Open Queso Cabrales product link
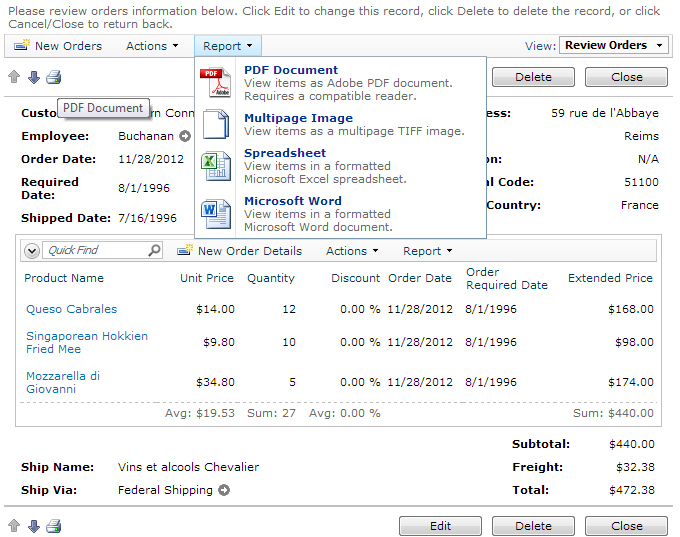The width and height of the screenshot is (680, 537). tap(72, 309)
